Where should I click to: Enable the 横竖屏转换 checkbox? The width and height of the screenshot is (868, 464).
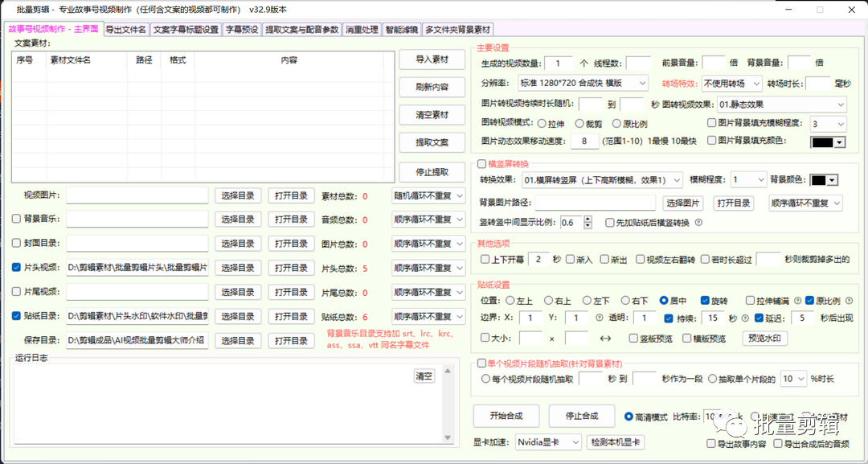pos(481,164)
